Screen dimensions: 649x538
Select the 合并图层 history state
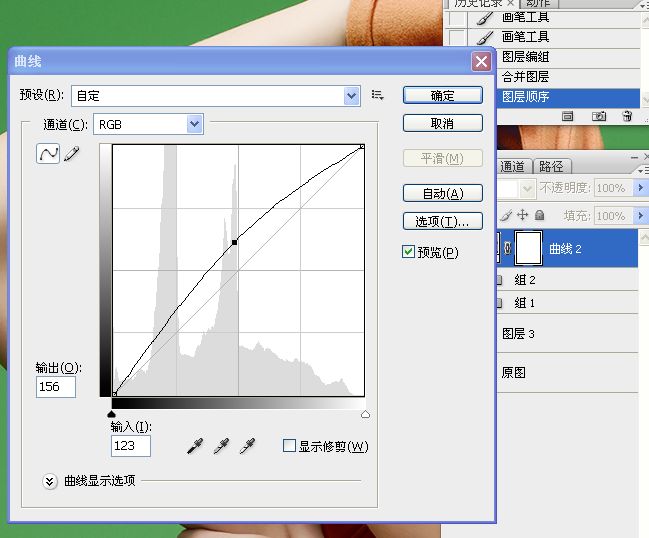pos(568,77)
